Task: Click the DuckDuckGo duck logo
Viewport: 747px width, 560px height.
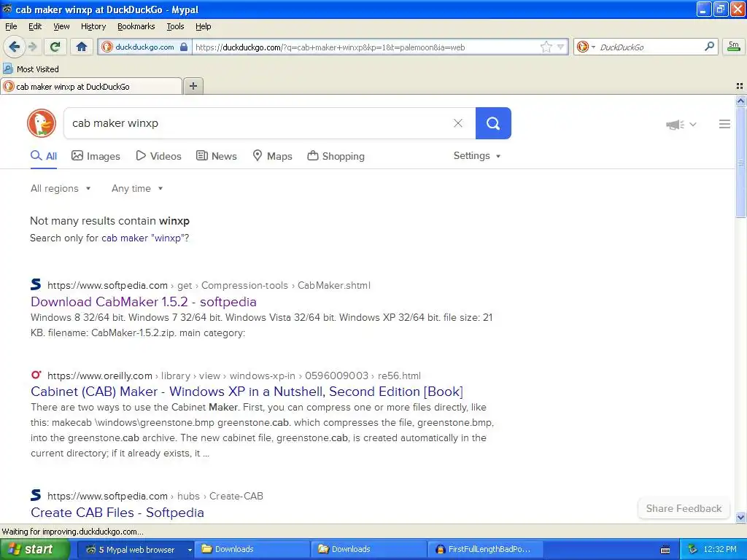Action: [42, 122]
